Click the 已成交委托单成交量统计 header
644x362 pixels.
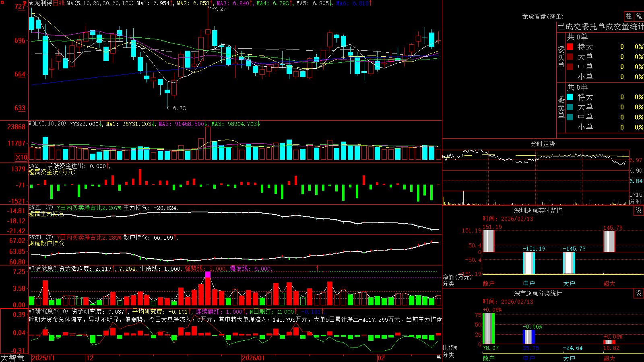pyautogui.click(x=601, y=27)
